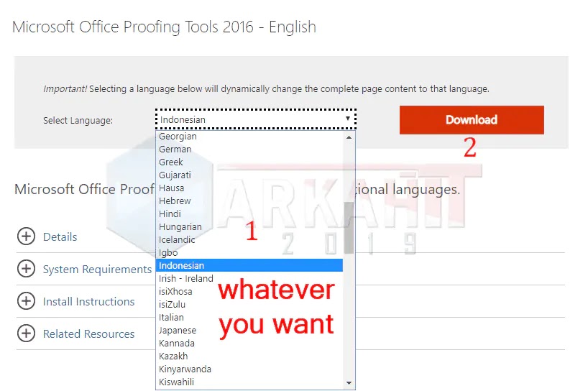588x391 pixels.
Task: Open the Install Instructions link
Action: coord(88,301)
